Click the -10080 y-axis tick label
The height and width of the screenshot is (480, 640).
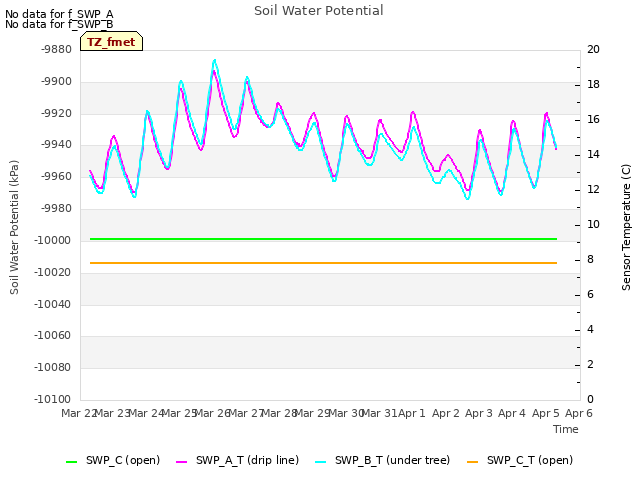[x=53, y=367]
